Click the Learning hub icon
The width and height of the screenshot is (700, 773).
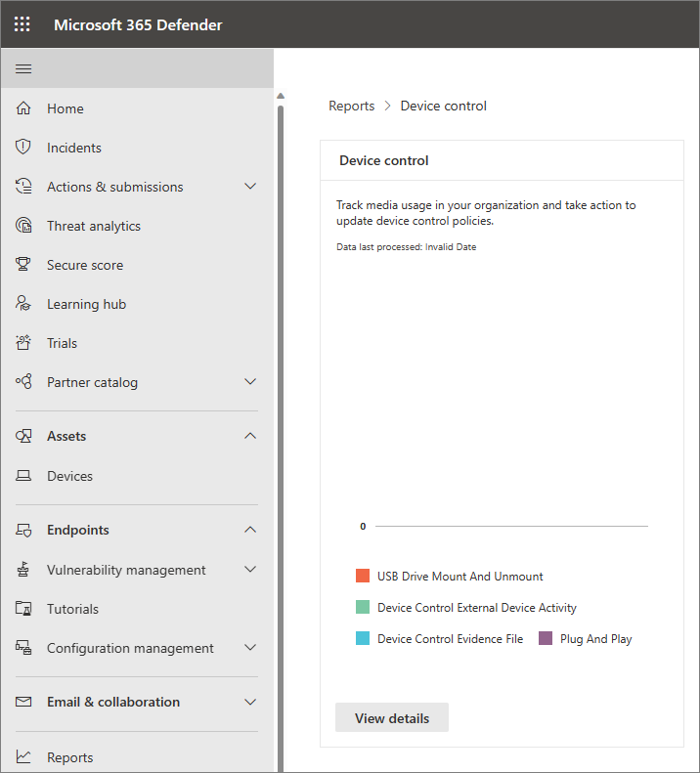[23, 303]
